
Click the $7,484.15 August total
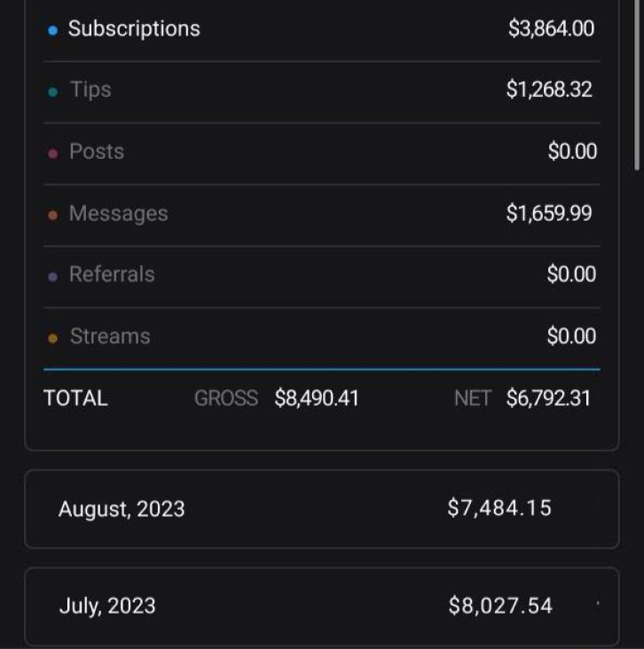click(x=499, y=508)
